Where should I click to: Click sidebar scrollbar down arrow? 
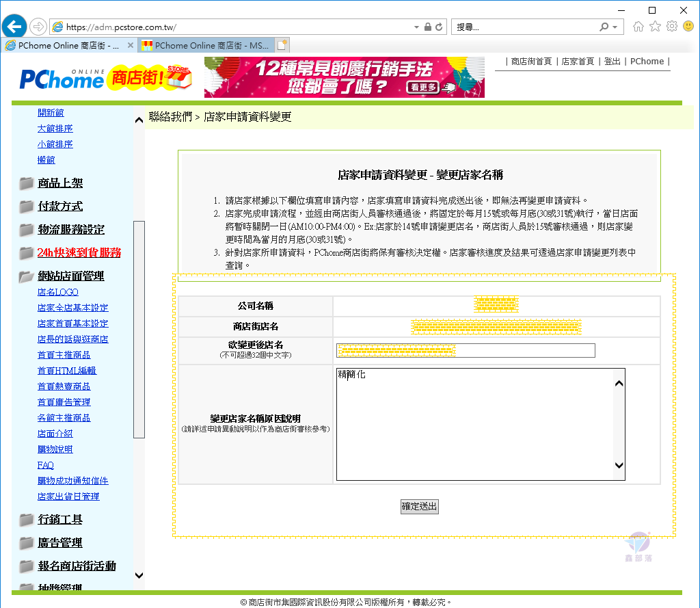click(139, 575)
